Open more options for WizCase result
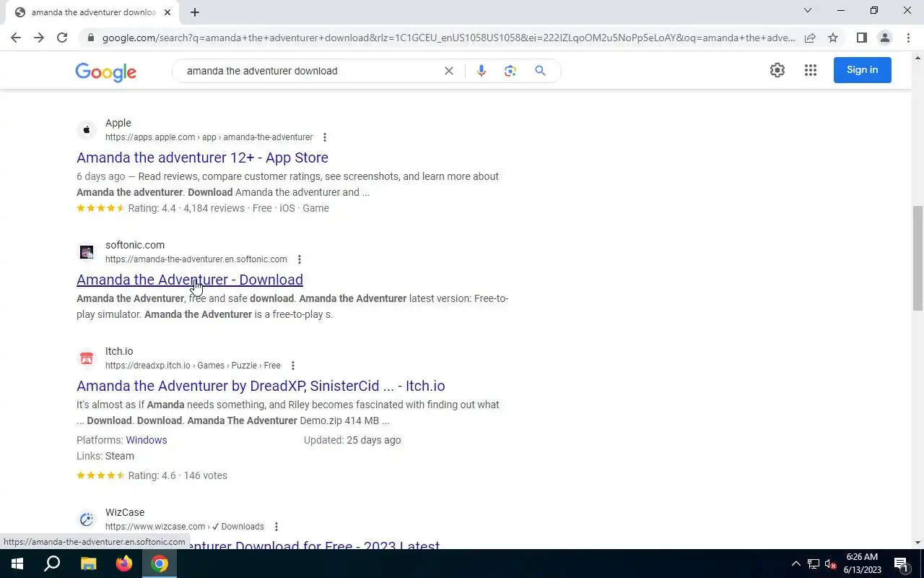Viewport: 924px width, 578px height. tap(276, 527)
